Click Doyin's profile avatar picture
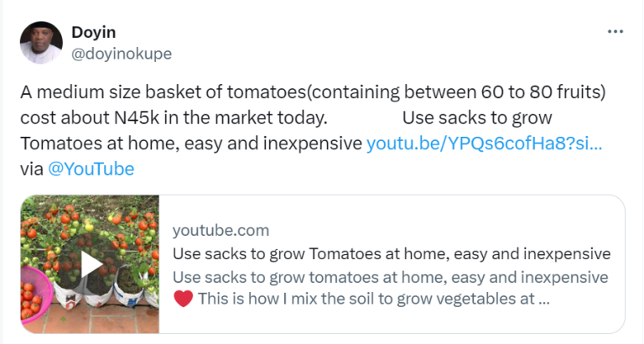The height and width of the screenshot is (344, 644). [41, 43]
